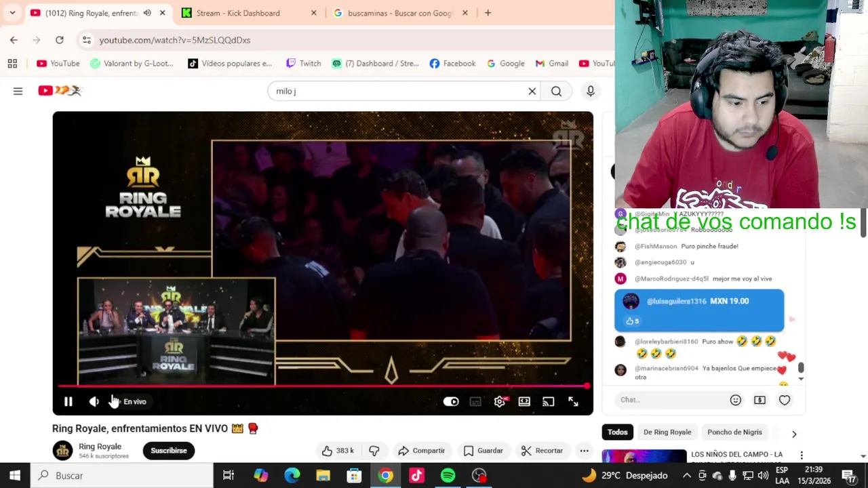The width and height of the screenshot is (868, 488).
Task: Share the video via Compartir
Action: click(421, 451)
